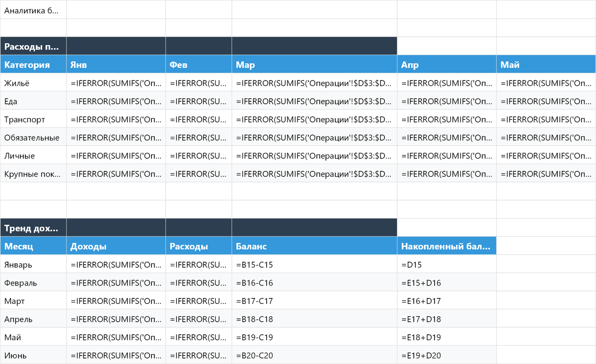Click the '=D15' formula cell for Январь
Viewport: 596px width, 364px height.
click(446, 264)
